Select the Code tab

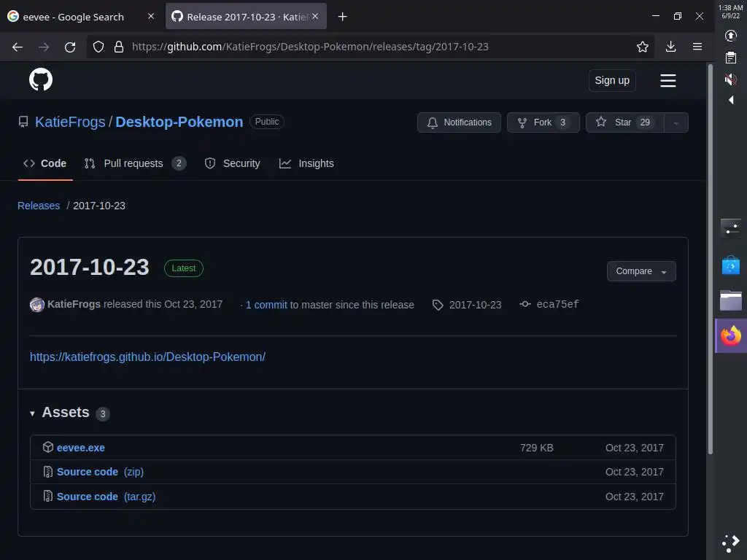(x=45, y=163)
